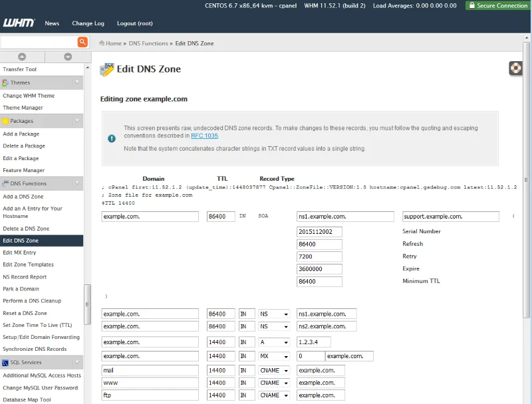Click the Serial Number field 2015112002

(x=319, y=232)
